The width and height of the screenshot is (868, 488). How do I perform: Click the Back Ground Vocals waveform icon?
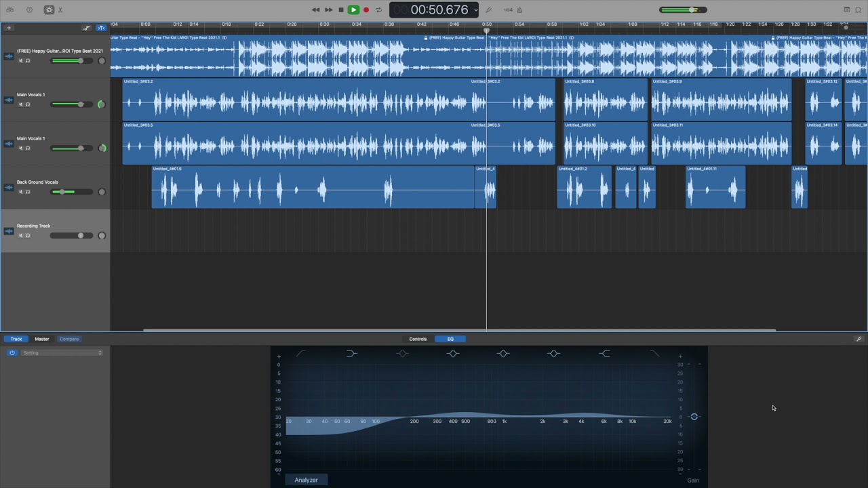pos(9,187)
